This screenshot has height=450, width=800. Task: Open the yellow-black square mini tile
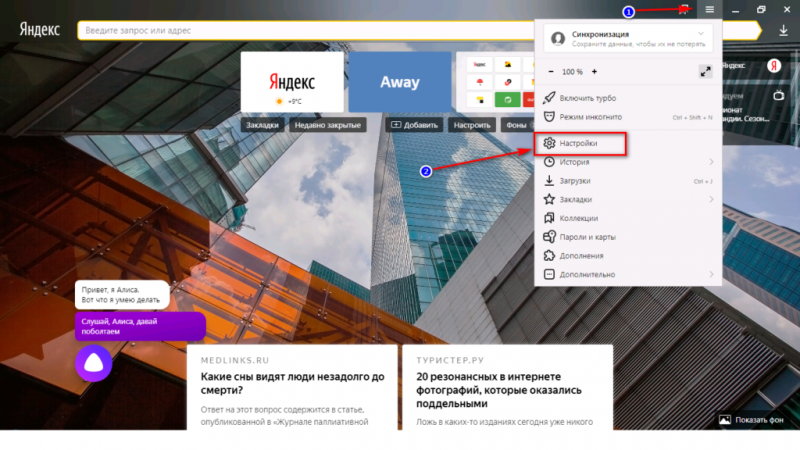pyautogui.click(x=480, y=100)
